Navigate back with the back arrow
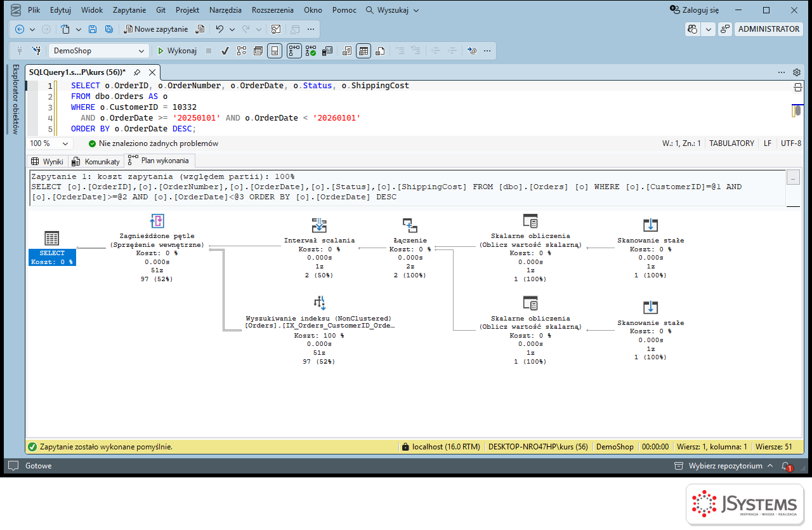 pyautogui.click(x=19, y=29)
